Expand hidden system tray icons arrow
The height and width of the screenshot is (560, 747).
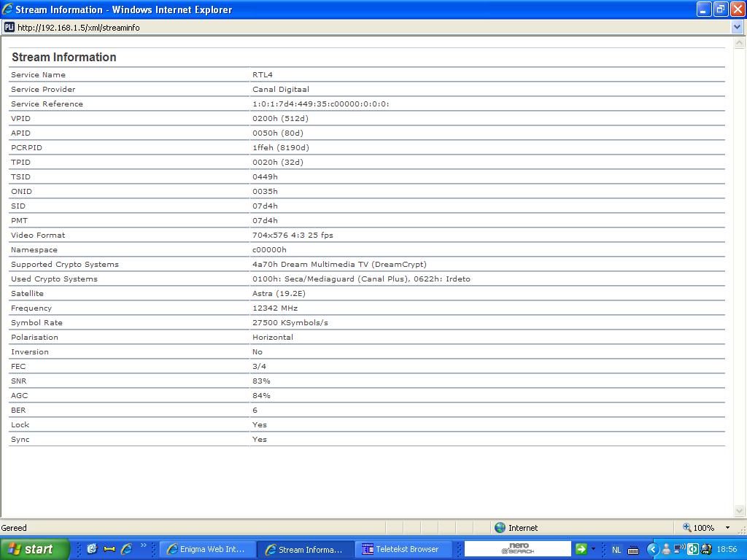[653, 550]
